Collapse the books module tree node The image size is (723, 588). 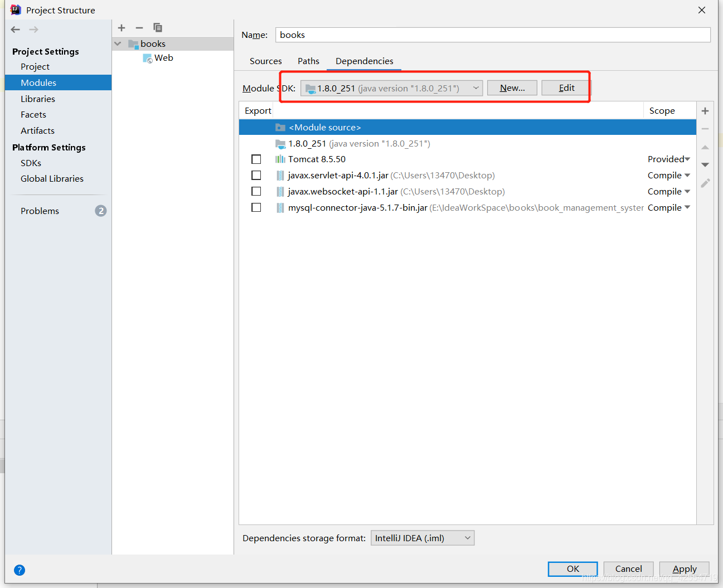coord(118,43)
